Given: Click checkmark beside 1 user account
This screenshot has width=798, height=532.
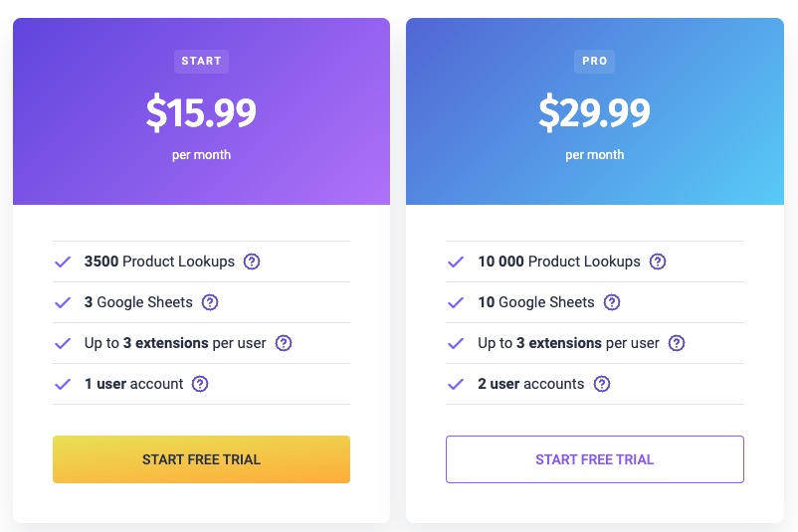Looking at the screenshot, I should tap(63, 384).
